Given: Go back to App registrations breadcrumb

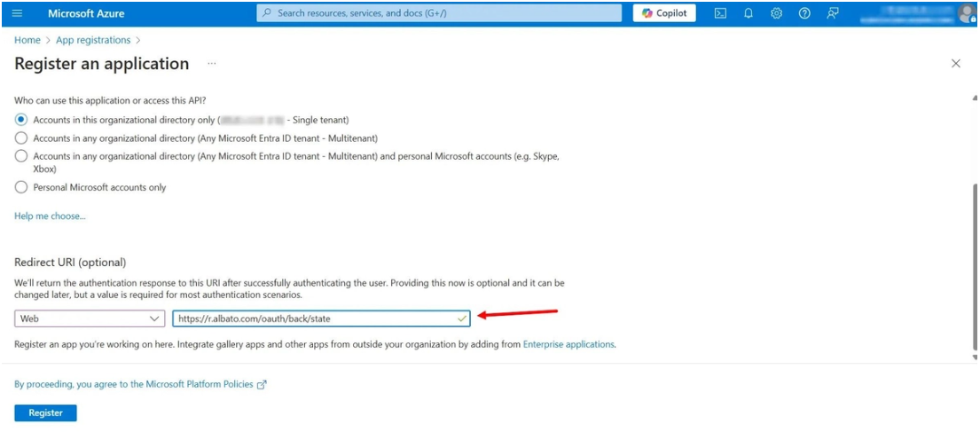Looking at the screenshot, I should tap(93, 40).
